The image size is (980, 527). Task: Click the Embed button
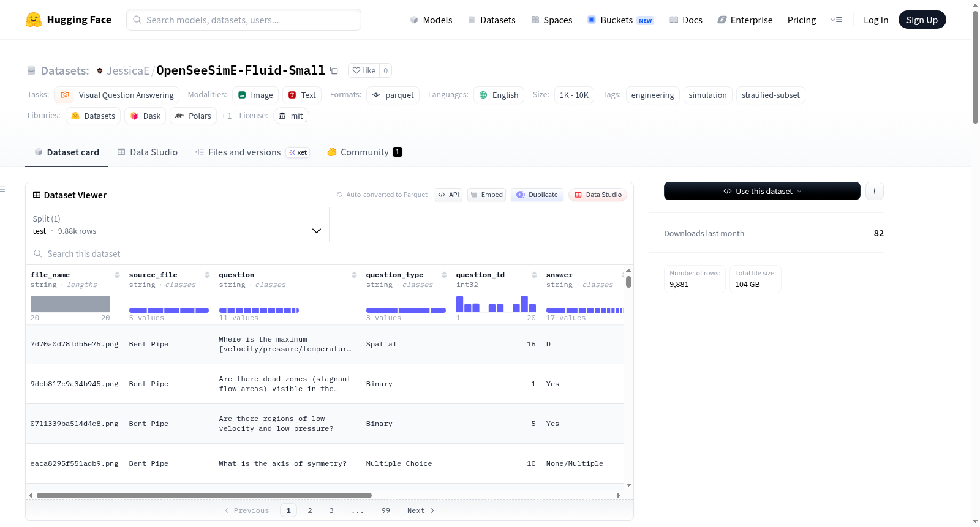487,195
